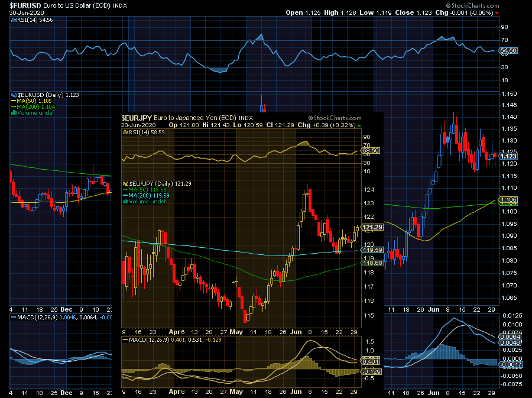Image resolution: width=532 pixels, height=398 pixels.
Task: Click the cyan MA(200) 119.59 legend entry
Action: (146, 196)
